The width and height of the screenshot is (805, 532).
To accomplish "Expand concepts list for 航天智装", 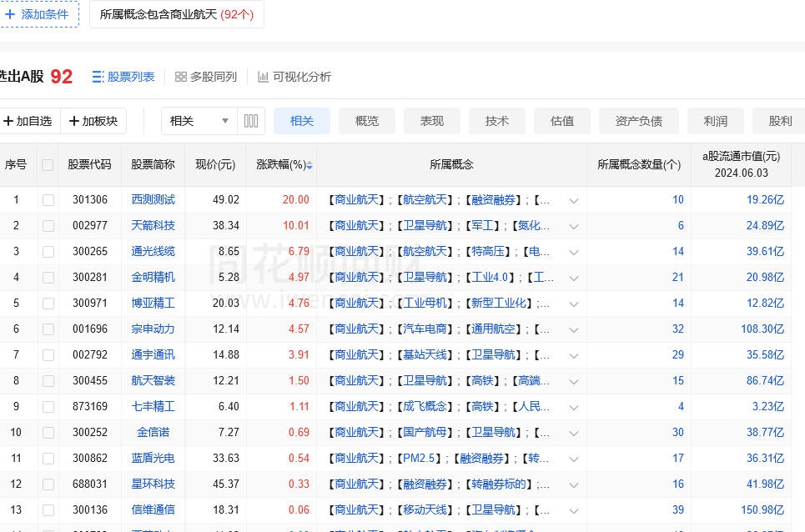I will coord(574,382).
